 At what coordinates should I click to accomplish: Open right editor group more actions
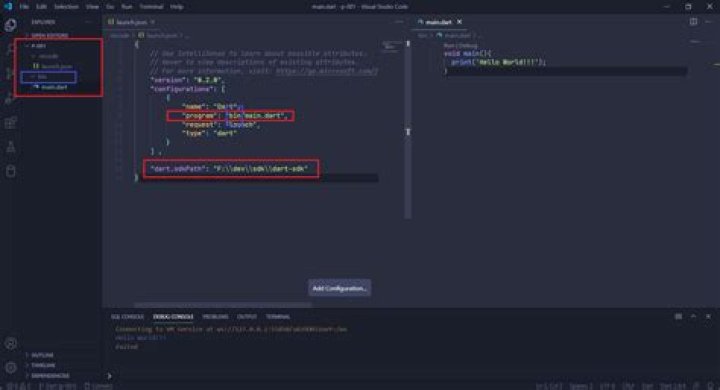pos(709,22)
